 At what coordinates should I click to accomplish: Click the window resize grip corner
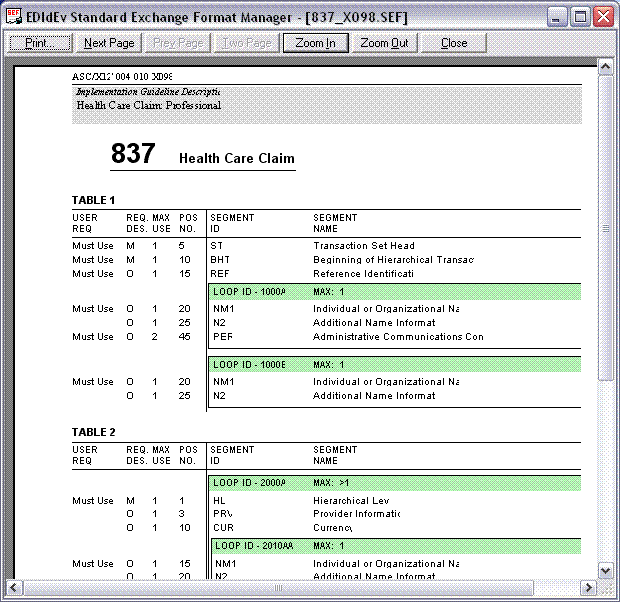tap(605, 589)
